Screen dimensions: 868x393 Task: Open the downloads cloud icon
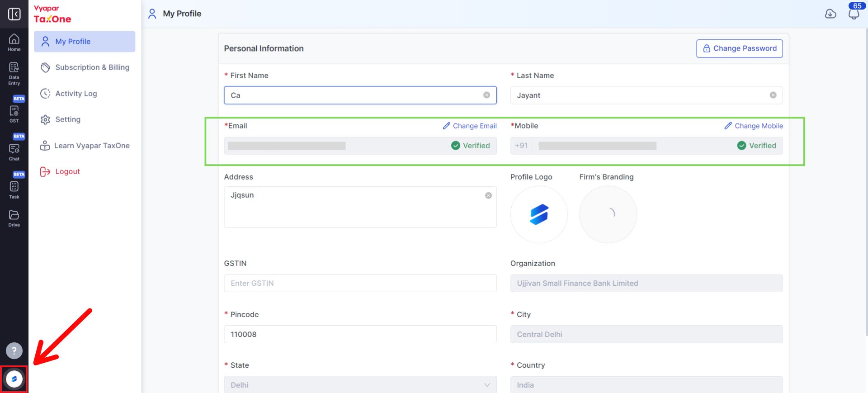tap(830, 14)
